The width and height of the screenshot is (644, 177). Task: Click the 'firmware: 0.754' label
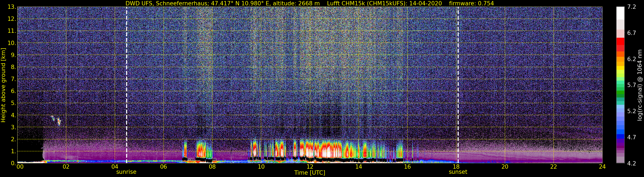[x=472, y=3]
